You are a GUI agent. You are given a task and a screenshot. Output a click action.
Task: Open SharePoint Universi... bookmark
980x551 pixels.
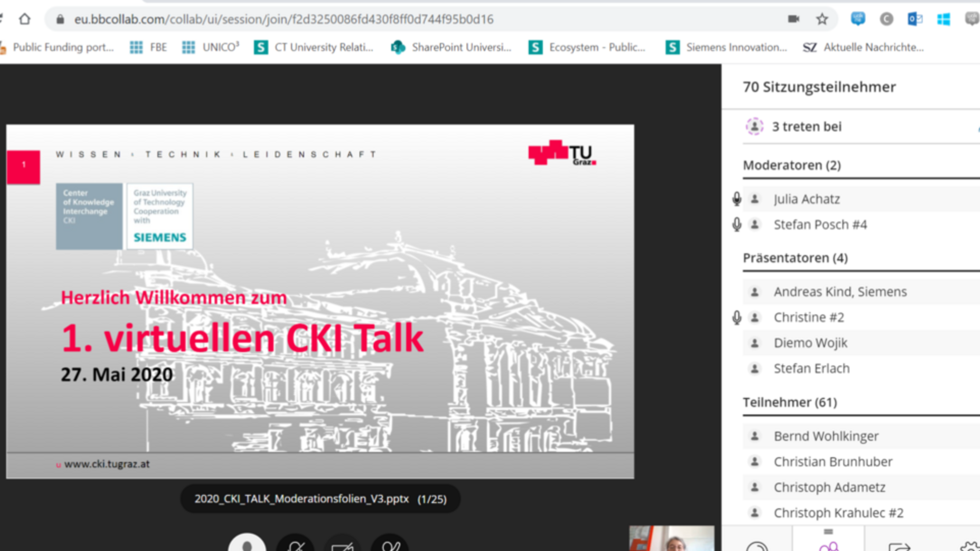coord(451,47)
